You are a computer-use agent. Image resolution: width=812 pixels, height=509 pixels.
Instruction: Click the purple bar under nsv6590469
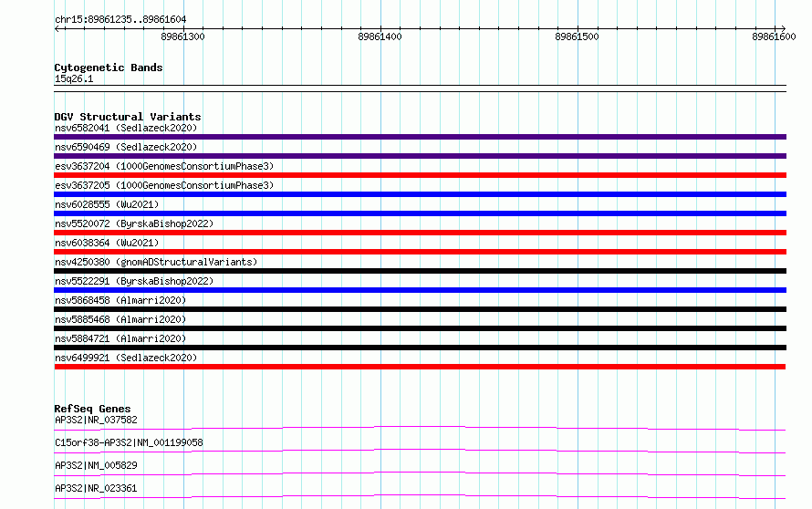(420, 156)
